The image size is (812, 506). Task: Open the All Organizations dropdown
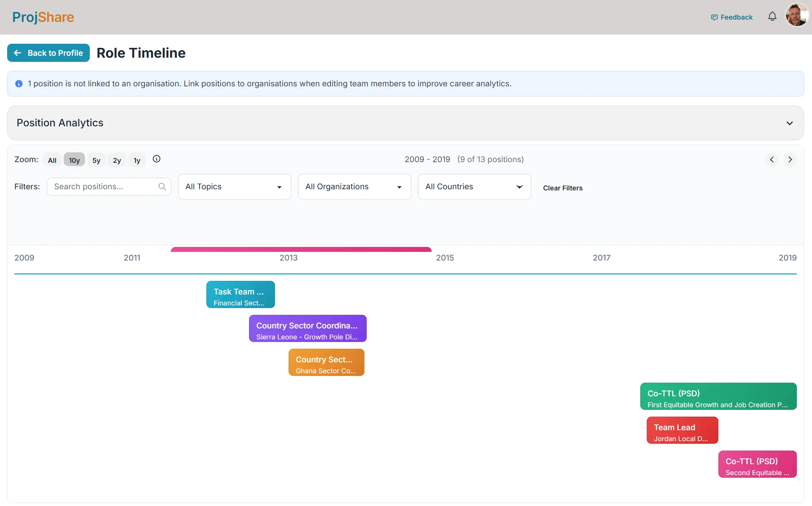pos(354,186)
